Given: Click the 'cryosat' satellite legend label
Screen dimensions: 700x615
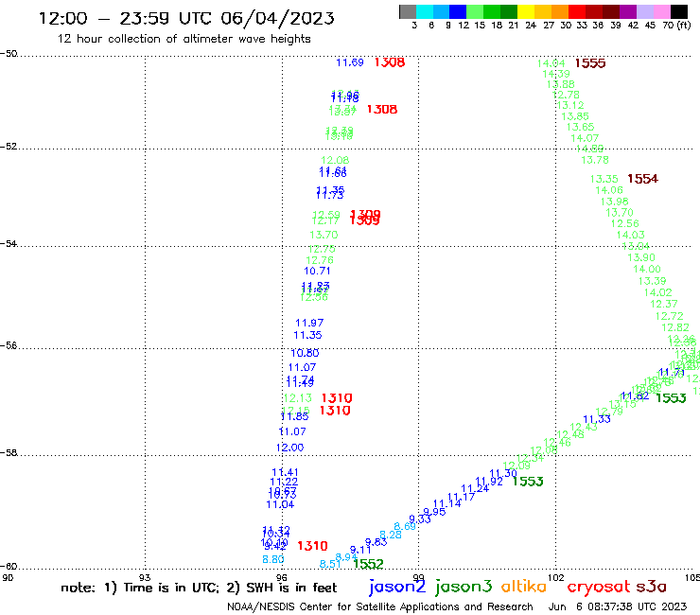Looking at the screenshot, I should point(599,587).
